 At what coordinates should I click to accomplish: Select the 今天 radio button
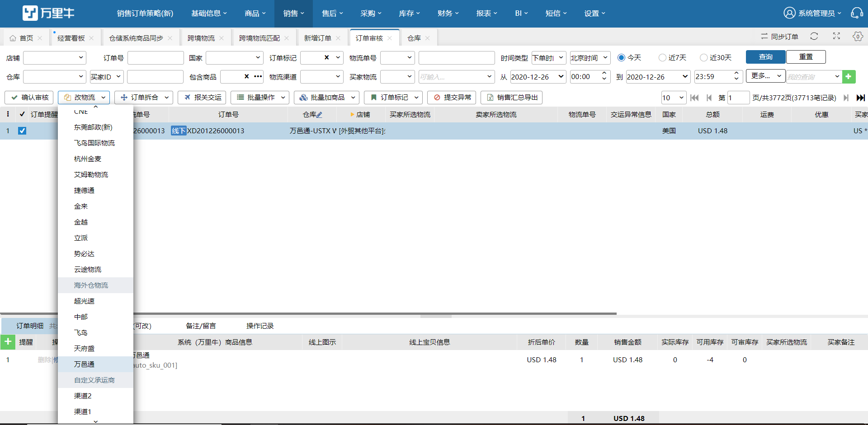click(621, 57)
